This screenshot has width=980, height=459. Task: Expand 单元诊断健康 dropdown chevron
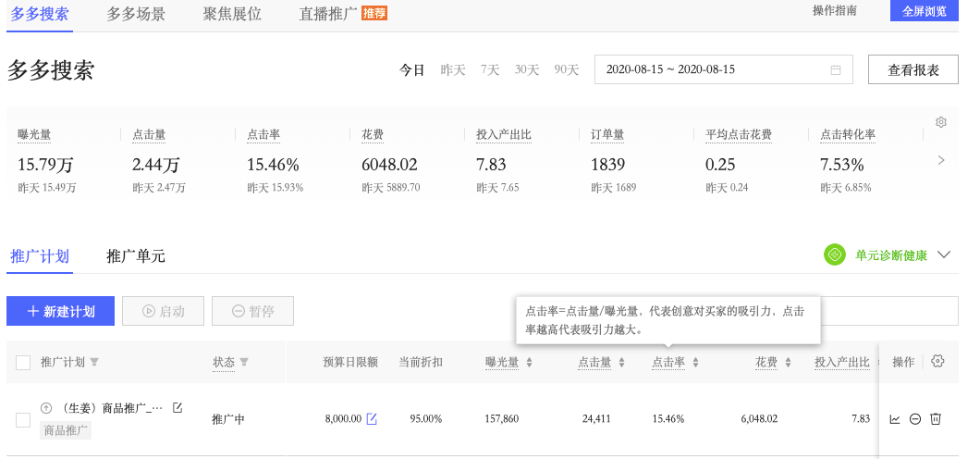point(944,254)
